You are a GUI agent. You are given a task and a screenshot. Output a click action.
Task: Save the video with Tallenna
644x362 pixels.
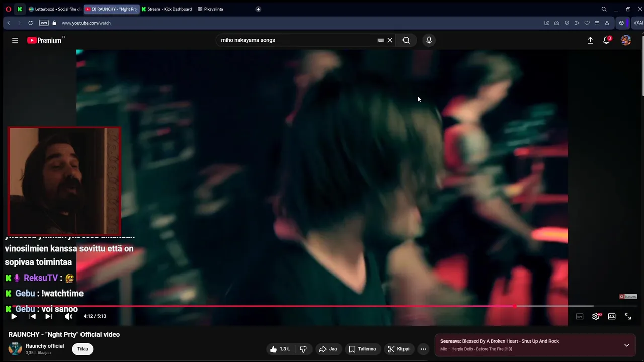(362, 349)
